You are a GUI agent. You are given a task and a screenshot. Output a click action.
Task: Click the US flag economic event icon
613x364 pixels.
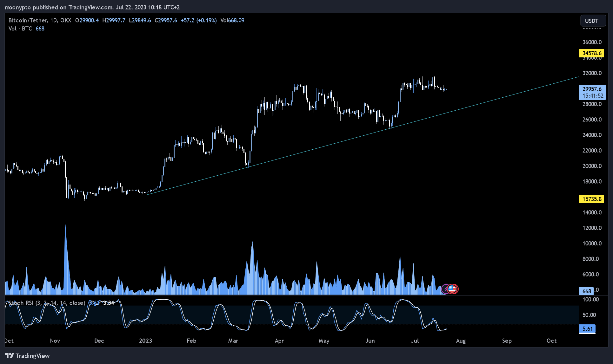[452, 289]
